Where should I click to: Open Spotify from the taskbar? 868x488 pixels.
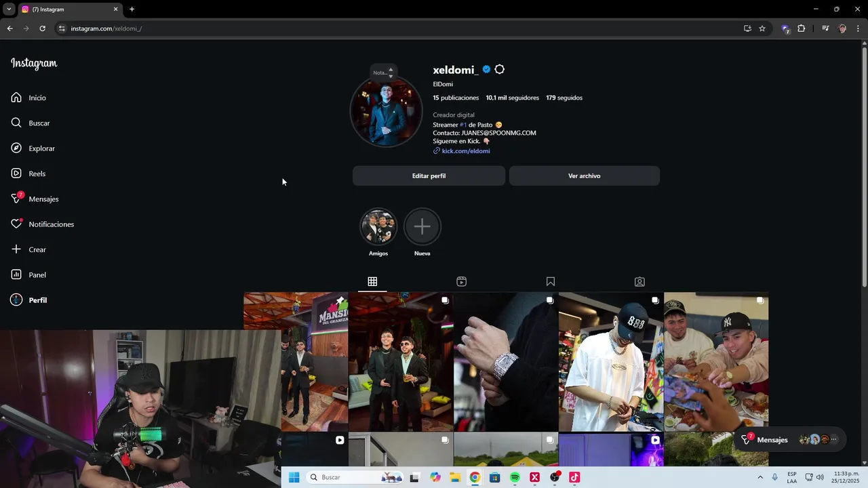coord(515,477)
